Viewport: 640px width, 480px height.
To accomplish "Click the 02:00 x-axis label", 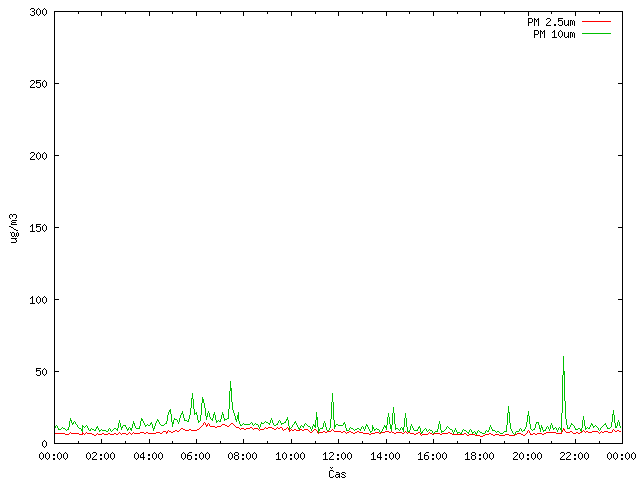I will point(100,456).
